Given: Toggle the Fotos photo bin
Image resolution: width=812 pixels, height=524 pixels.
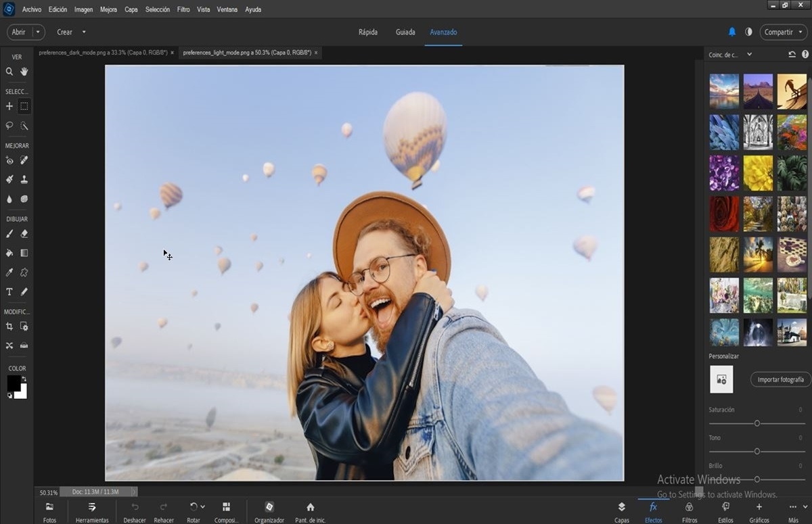Looking at the screenshot, I should (x=49, y=512).
